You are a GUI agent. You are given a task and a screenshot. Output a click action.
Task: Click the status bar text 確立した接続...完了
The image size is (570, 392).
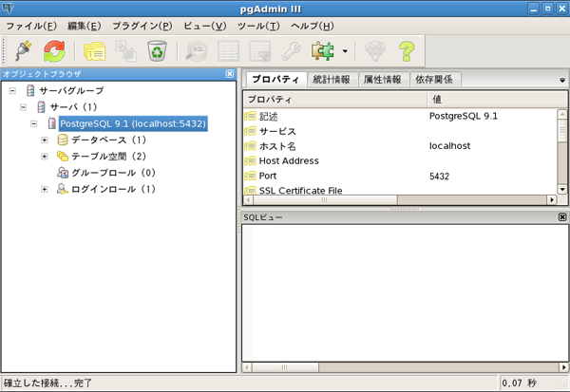click(x=47, y=383)
